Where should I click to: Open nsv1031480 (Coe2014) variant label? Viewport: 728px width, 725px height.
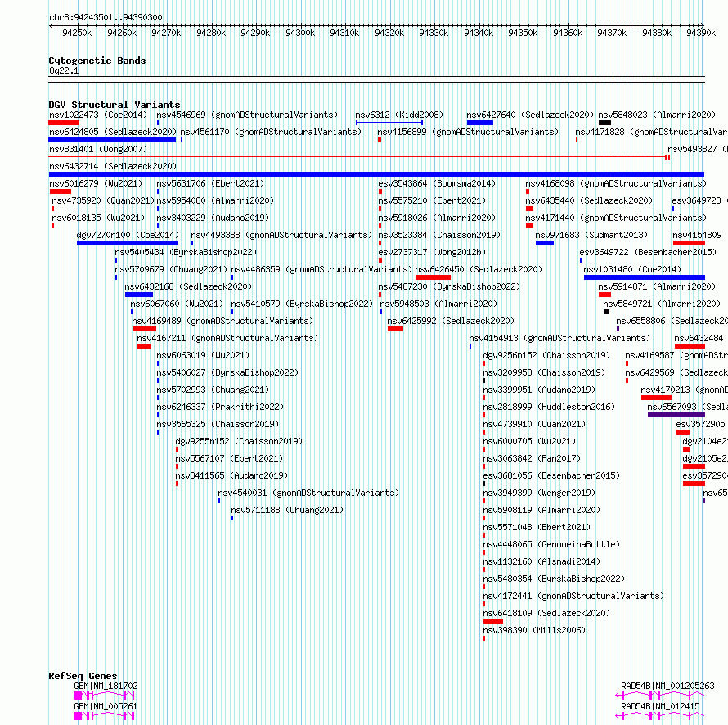coord(632,269)
